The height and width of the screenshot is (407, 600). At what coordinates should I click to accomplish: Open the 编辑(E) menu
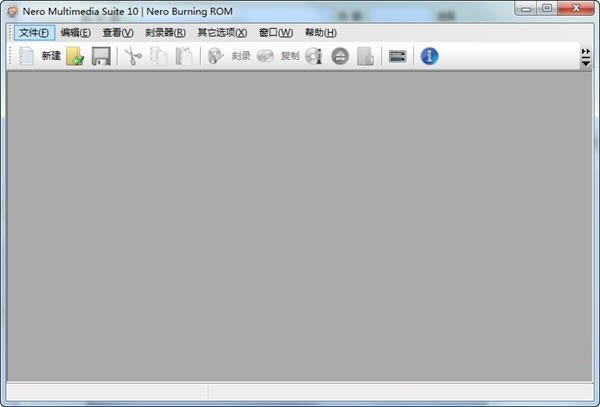click(x=75, y=32)
